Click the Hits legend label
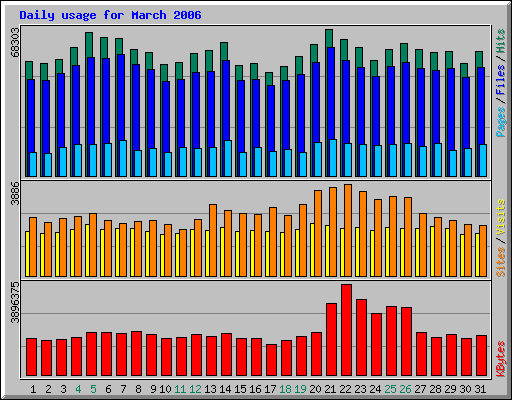 501,41
